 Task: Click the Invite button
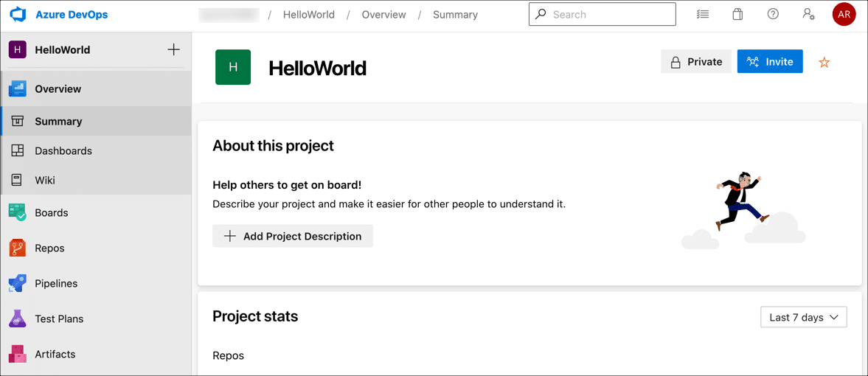769,62
